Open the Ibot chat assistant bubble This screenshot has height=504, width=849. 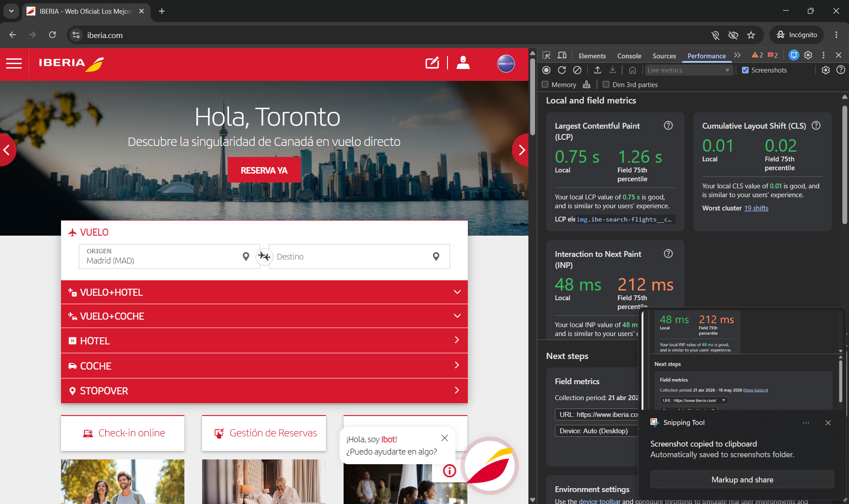490,465
